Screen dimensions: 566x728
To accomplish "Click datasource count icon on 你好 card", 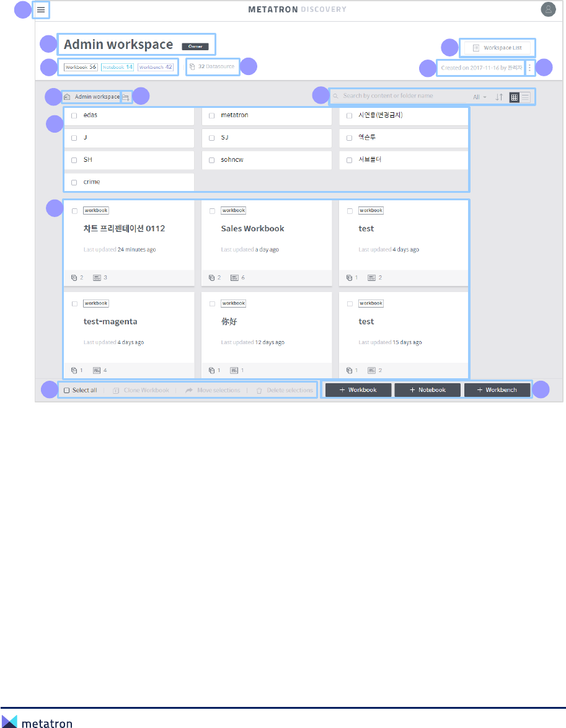I will [212, 370].
